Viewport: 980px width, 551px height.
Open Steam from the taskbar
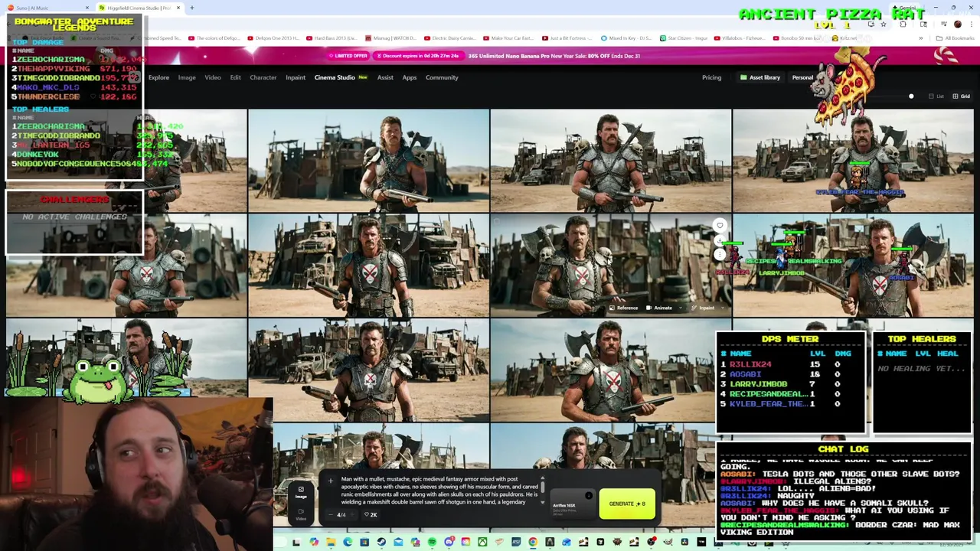click(x=381, y=543)
